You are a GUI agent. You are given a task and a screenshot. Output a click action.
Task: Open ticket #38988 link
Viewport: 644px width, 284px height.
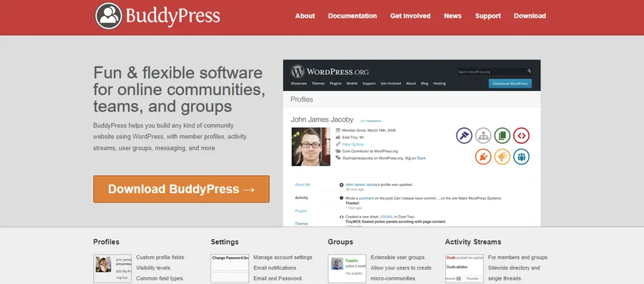click(x=386, y=217)
